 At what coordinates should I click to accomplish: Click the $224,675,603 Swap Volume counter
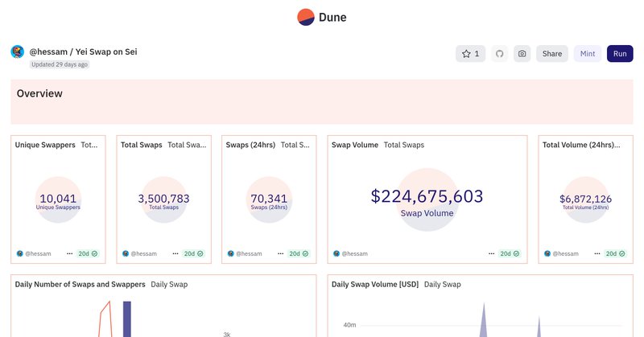point(427,196)
